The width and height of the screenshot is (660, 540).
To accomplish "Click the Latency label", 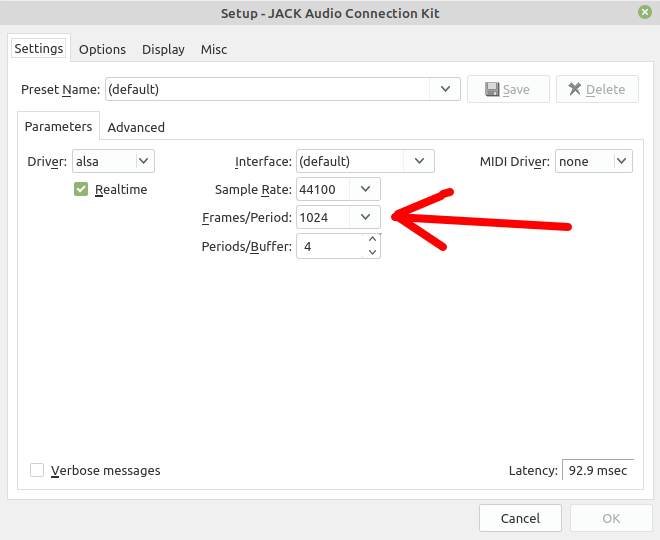I will coord(533,471).
